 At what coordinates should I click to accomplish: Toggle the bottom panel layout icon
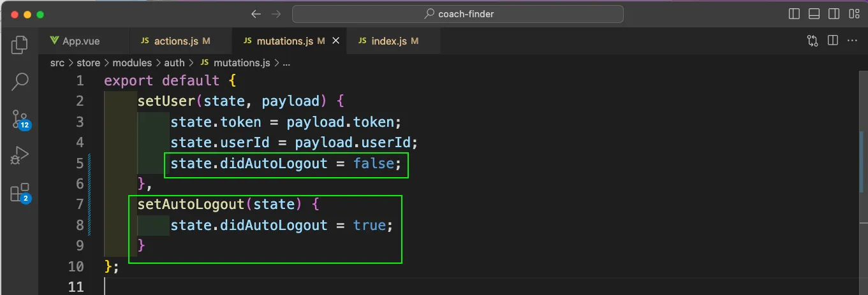[x=814, y=14]
